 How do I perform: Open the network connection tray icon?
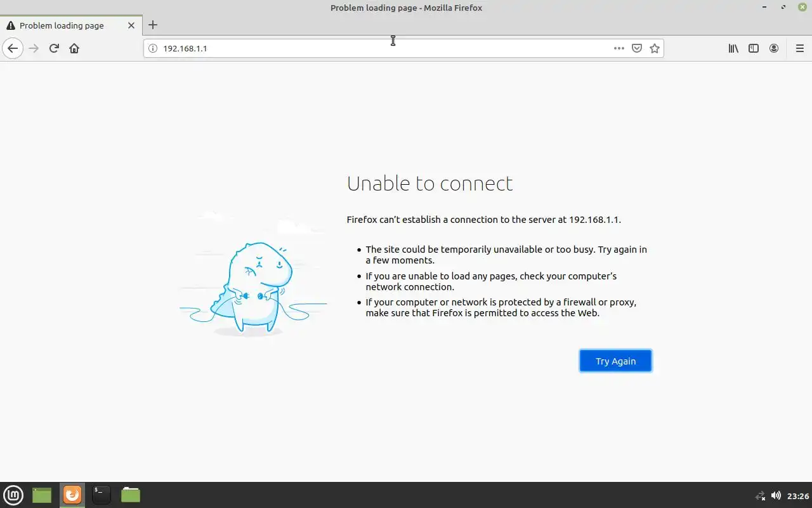point(760,495)
